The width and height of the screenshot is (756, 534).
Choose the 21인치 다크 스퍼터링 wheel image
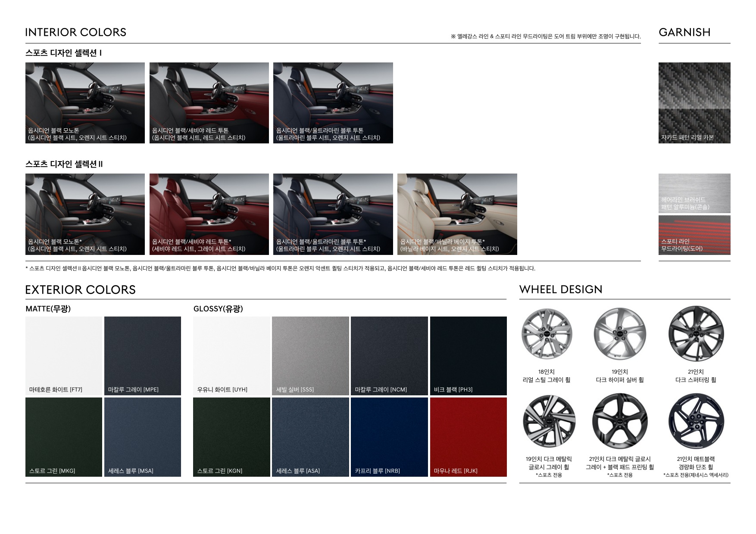tap(696, 335)
